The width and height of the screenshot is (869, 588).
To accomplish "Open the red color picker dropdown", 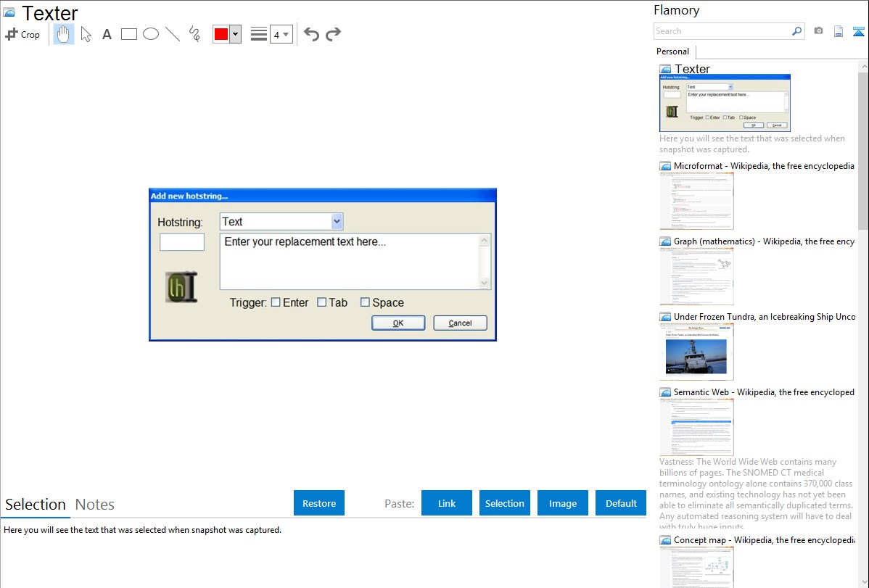I will pos(235,34).
